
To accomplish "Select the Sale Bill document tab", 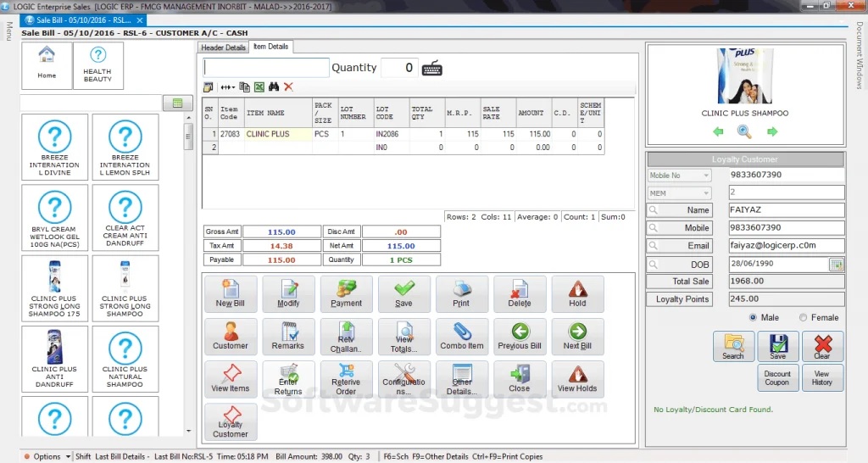I will [84, 20].
